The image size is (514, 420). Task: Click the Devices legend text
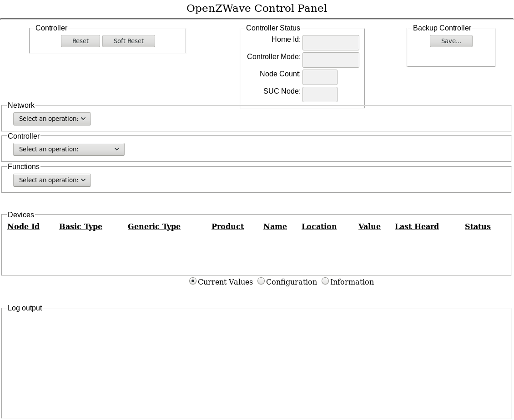point(20,215)
